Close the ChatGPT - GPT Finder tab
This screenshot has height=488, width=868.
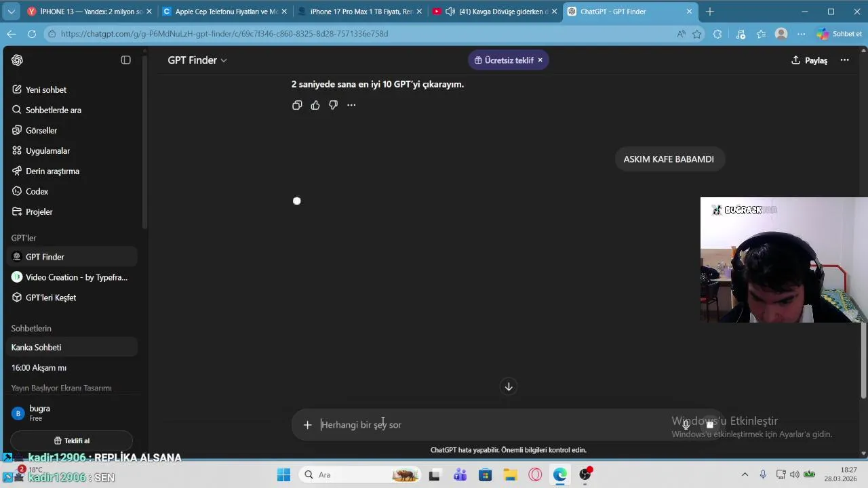690,12
